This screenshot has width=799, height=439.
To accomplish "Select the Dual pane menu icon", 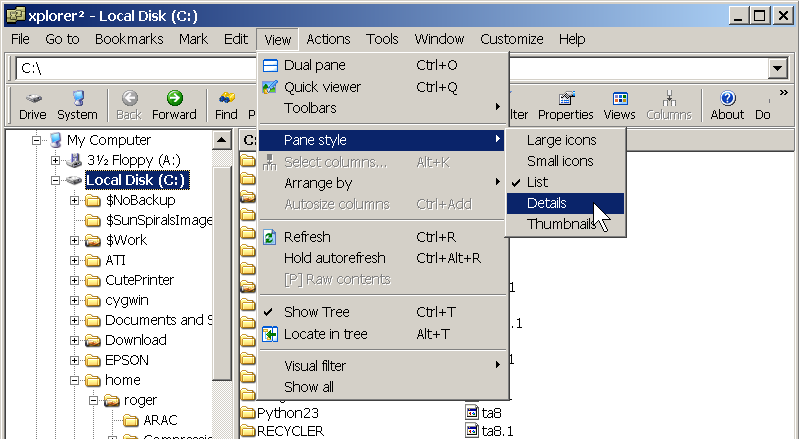I will (269, 65).
